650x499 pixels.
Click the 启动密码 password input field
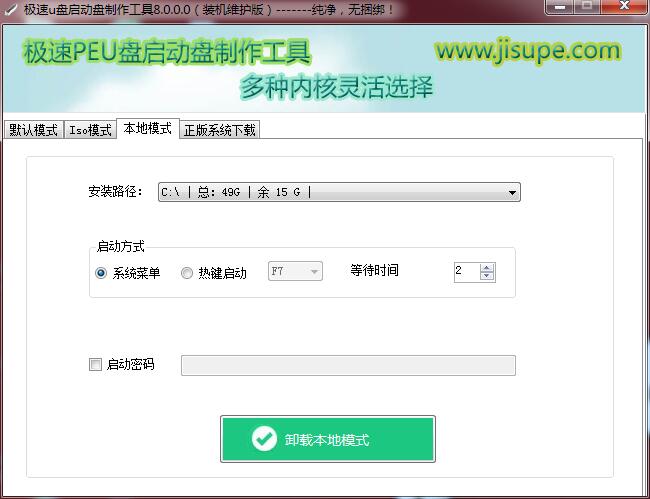tap(348, 365)
